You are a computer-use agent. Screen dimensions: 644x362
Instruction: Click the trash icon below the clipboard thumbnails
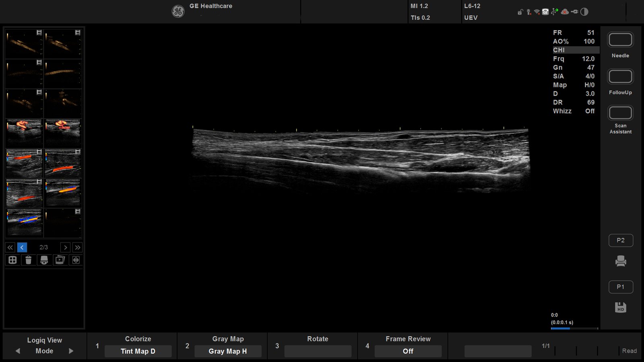tap(28, 260)
